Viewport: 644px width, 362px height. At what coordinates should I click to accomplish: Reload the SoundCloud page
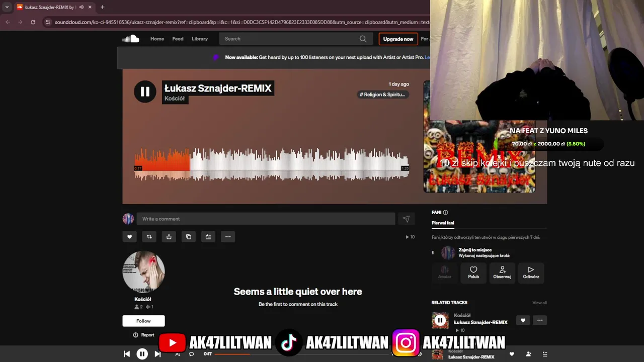click(33, 22)
